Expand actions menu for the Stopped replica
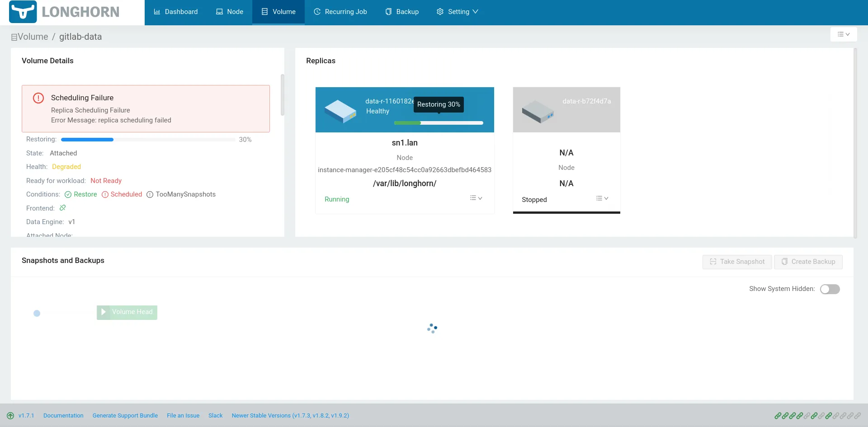The image size is (868, 427). point(602,198)
